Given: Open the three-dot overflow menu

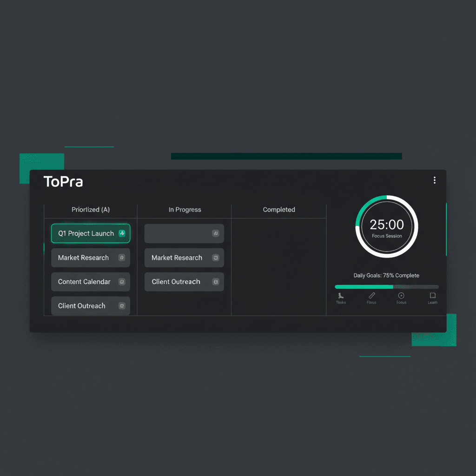Looking at the screenshot, I should pos(435,180).
